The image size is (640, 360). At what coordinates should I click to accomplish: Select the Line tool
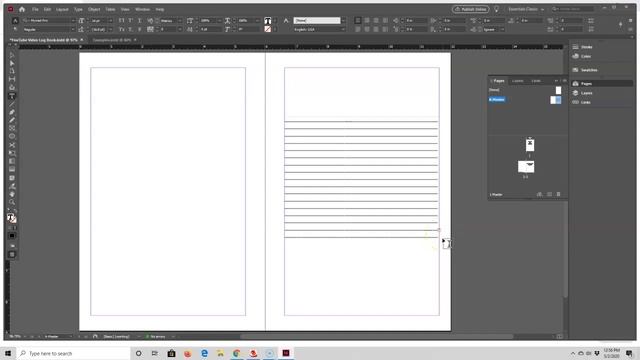[x=12, y=104]
